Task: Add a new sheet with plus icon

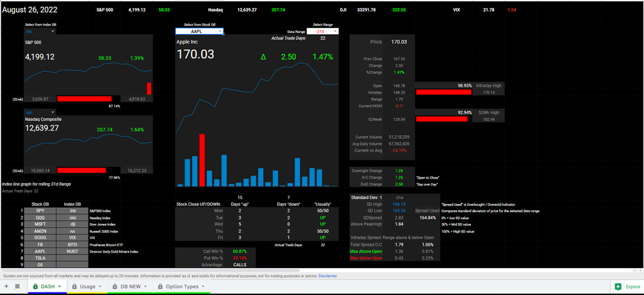Action: tap(6, 287)
